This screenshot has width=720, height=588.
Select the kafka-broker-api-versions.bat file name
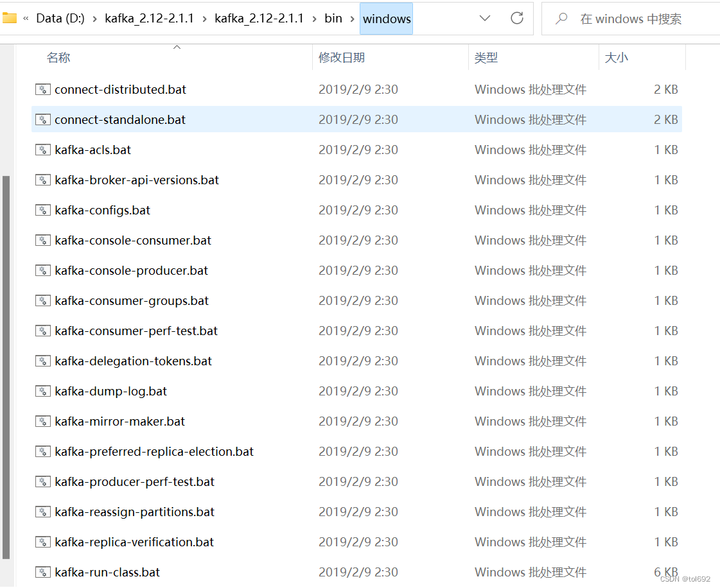click(x=137, y=180)
